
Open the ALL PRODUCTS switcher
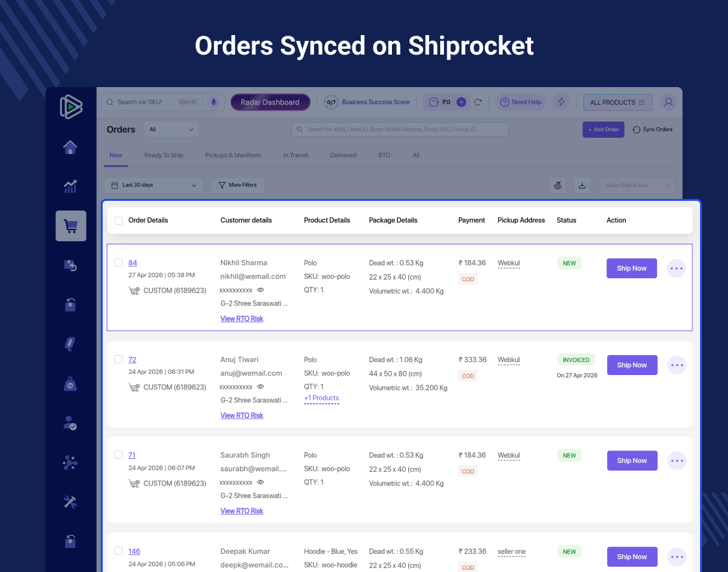click(x=617, y=102)
